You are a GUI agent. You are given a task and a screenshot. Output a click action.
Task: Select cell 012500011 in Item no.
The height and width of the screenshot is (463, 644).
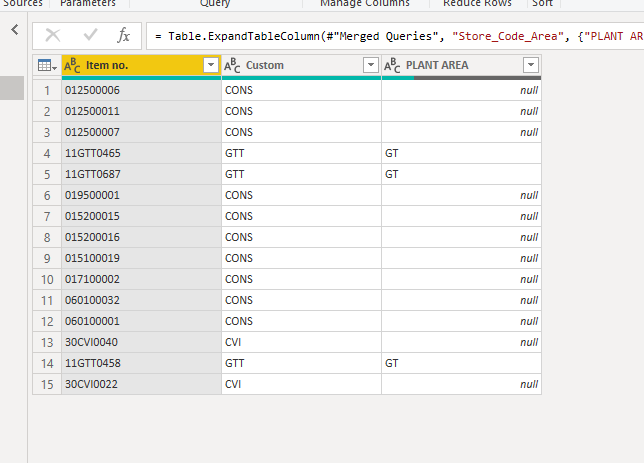141,111
